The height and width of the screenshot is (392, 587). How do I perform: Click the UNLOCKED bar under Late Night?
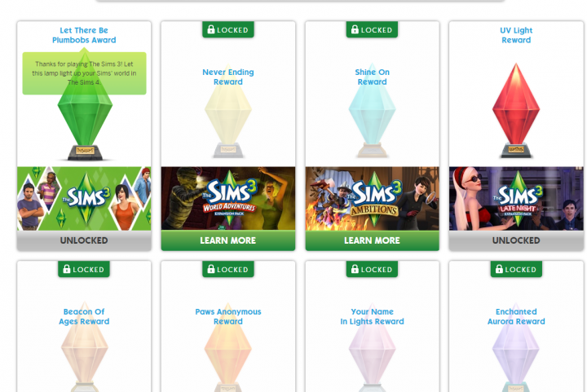(x=516, y=240)
